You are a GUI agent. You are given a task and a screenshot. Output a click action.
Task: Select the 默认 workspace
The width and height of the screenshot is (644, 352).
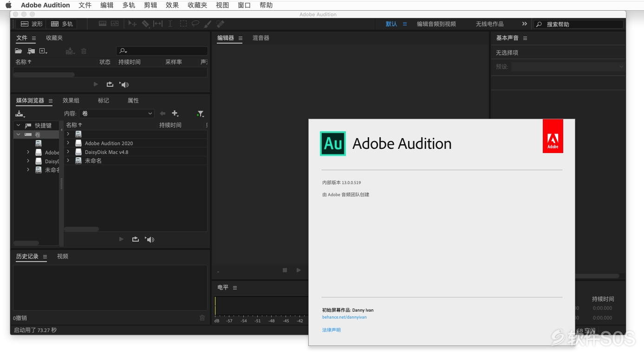391,24
